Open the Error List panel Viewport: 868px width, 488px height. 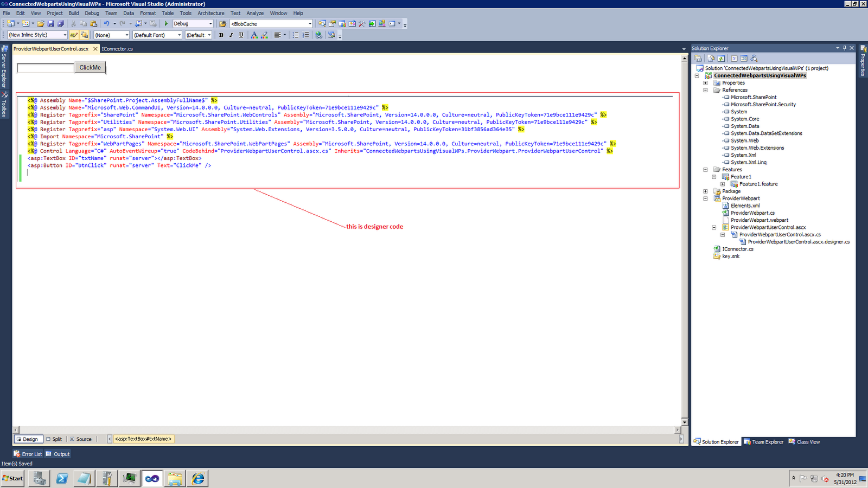[x=28, y=454]
